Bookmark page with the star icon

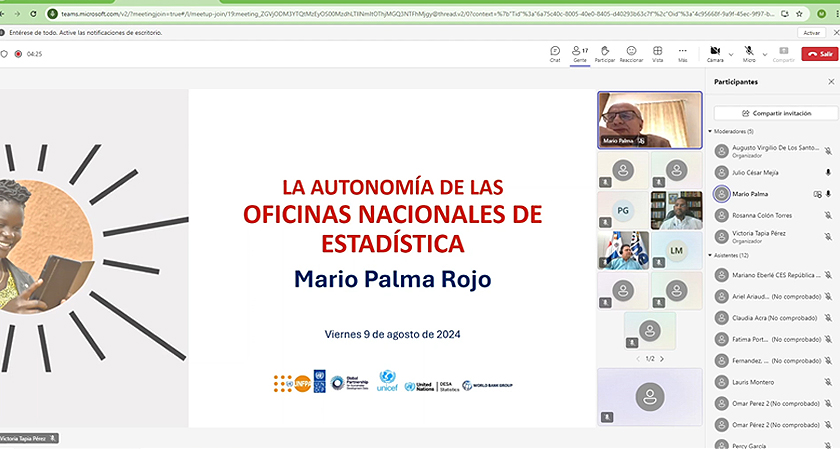tap(799, 14)
